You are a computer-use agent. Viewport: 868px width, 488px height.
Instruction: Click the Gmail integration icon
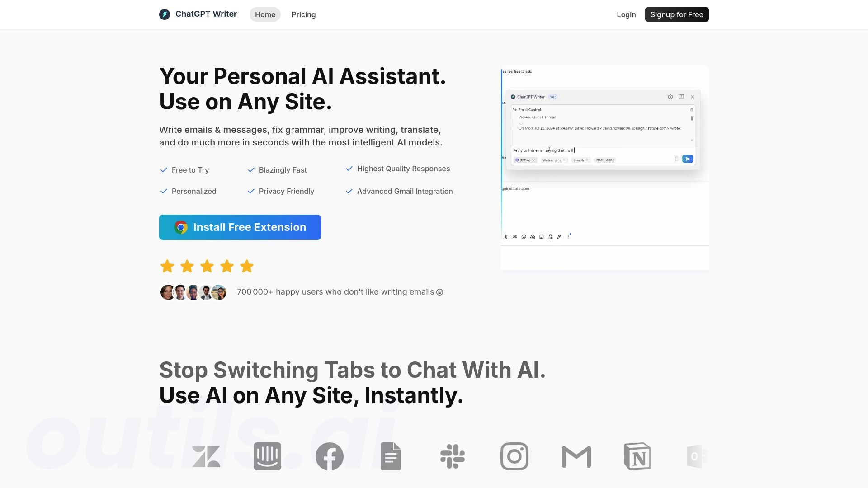[576, 456]
